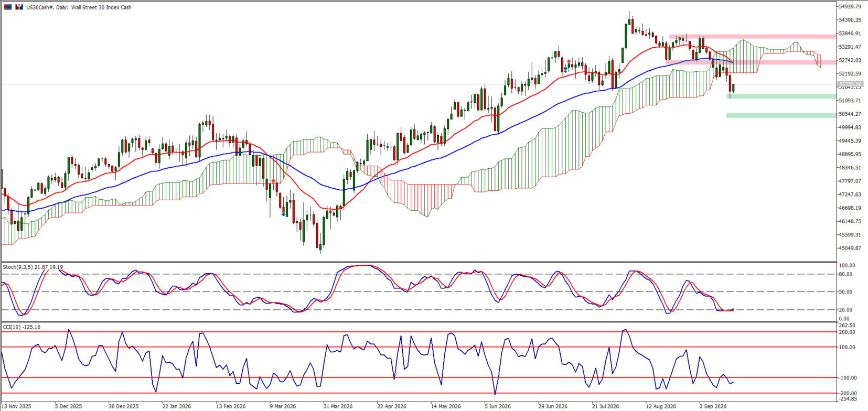868x411 pixels.
Task: Click the 22 Apr 2026 date label
Action: click(392, 406)
